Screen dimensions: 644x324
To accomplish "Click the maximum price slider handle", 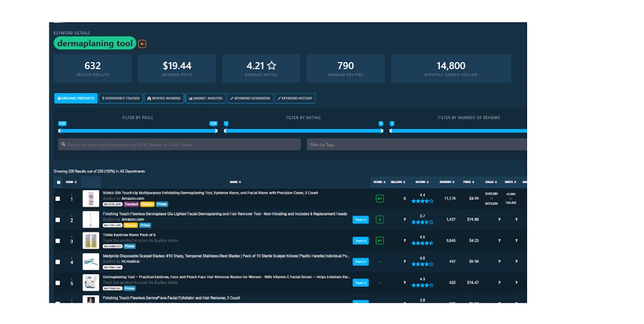I will [x=216, y=130].
